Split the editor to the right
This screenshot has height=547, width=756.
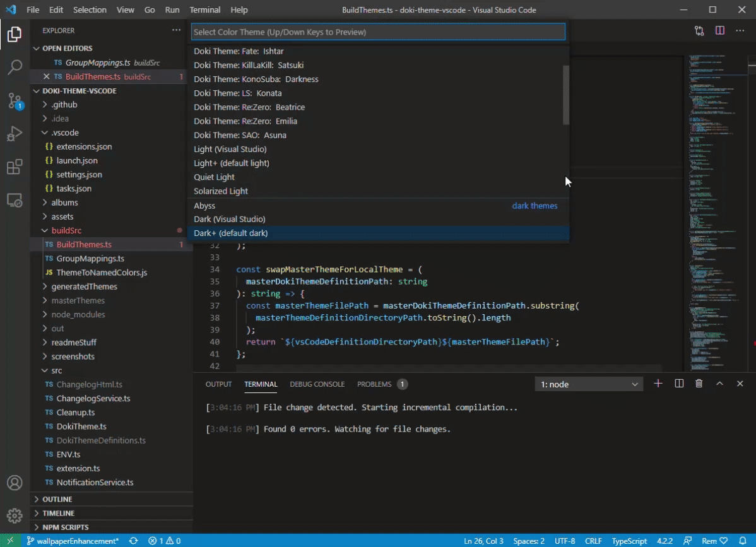pos(720,30)
